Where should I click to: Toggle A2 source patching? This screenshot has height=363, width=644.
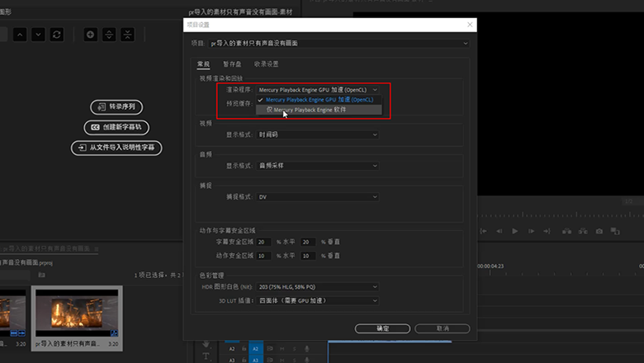point(232,349)
